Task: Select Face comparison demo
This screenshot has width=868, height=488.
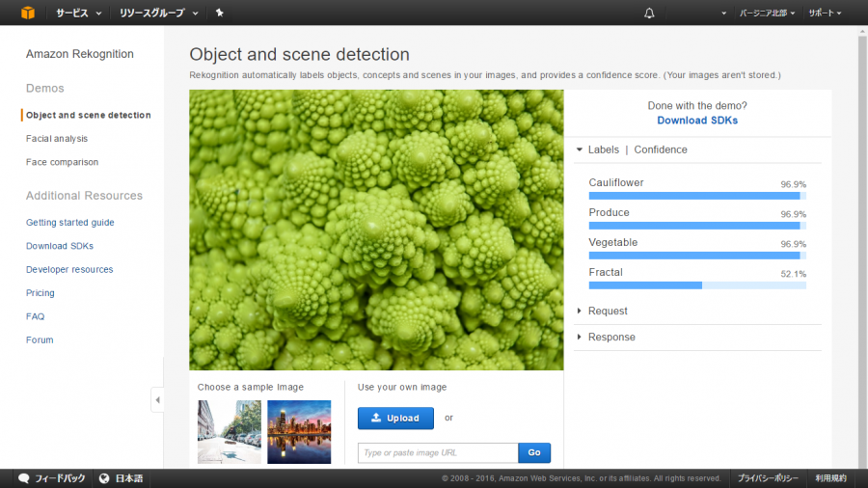Action: point(62,162)
